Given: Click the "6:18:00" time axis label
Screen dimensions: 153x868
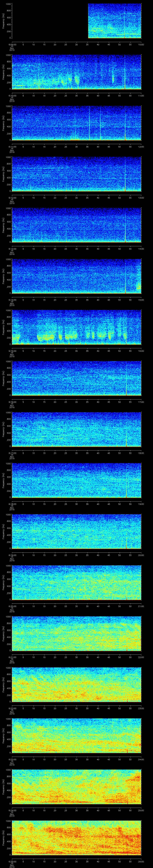Looking at the screenshot, I should pos(12,504).
